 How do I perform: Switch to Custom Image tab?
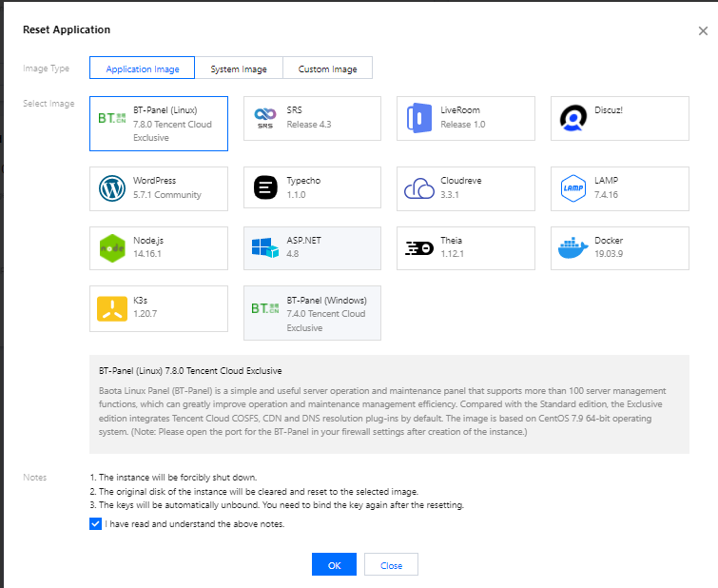pos(327,68)
